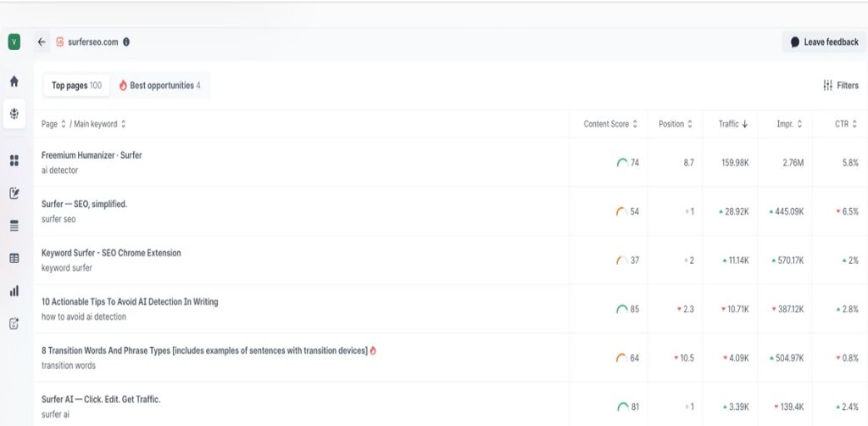
Task: Sort by CTR column header
Action: (x=847, y=124)
